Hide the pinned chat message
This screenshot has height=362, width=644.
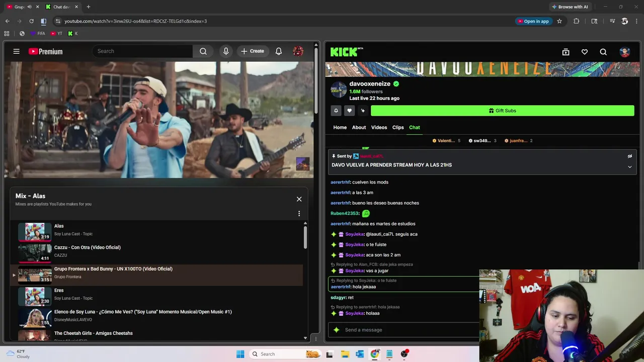point(629,156)
